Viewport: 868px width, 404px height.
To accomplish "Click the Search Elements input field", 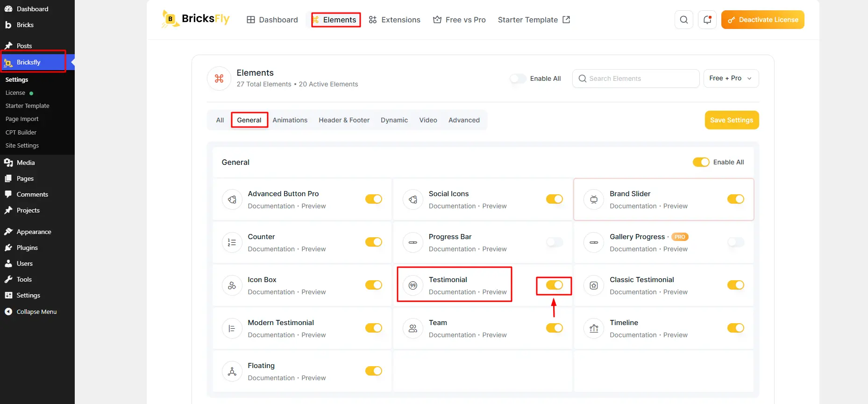I will pos(635,78).
